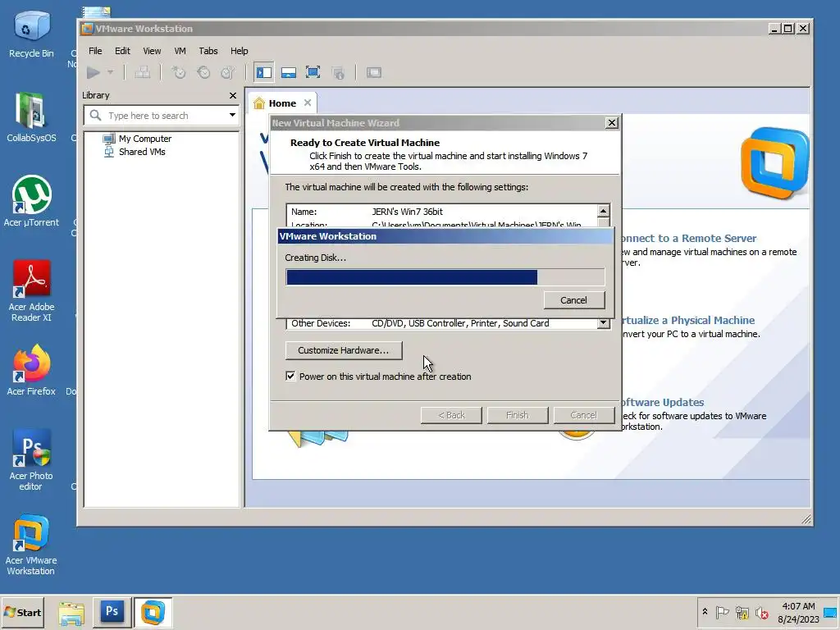Viewport: 840px width, 630px height.
Task: Open the library search dropdown arrow
Action: click(x=232, y=115)
